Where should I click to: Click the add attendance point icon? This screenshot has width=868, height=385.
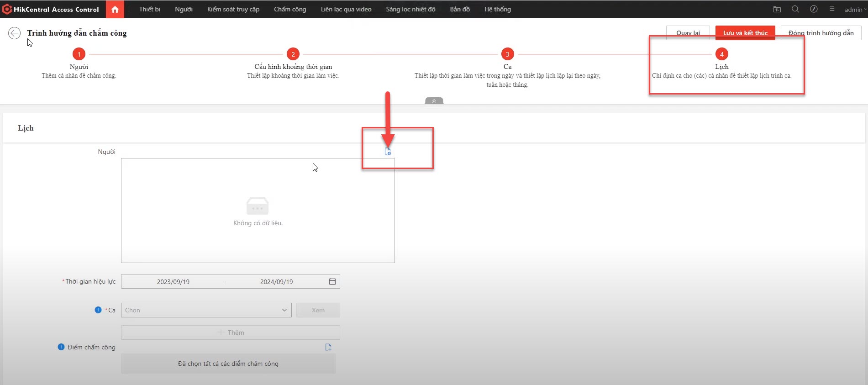(328, 347)
